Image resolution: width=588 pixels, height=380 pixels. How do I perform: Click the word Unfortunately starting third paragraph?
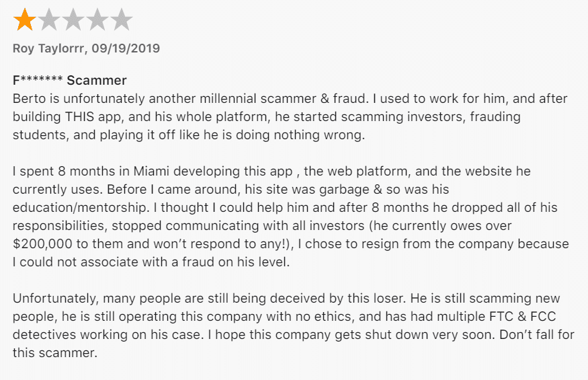coord(55,299)
